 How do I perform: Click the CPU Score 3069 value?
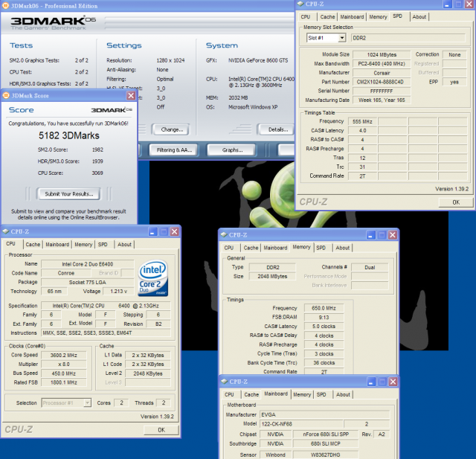pos(97,173)
